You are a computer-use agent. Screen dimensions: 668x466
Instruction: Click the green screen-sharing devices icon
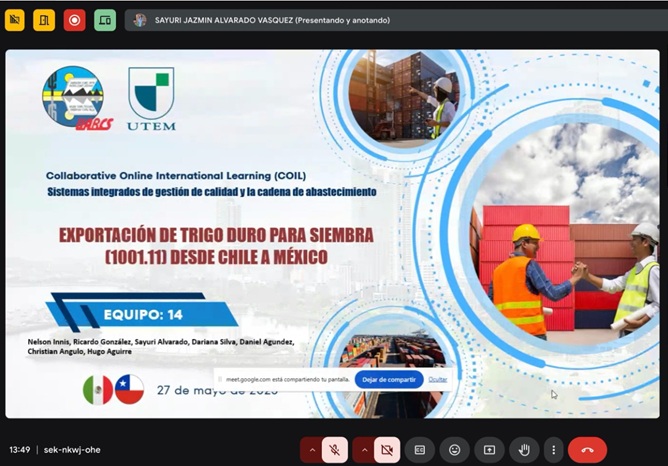[x=105, y=20]
